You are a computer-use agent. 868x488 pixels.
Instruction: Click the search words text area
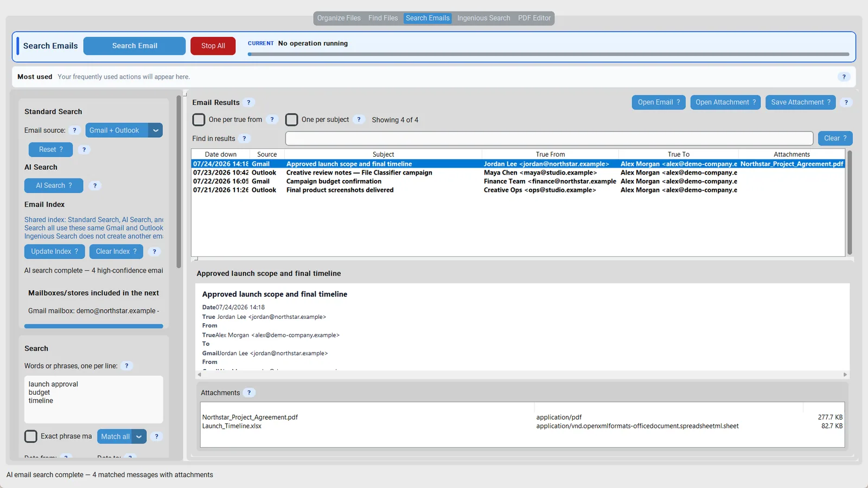coord(94,400)
